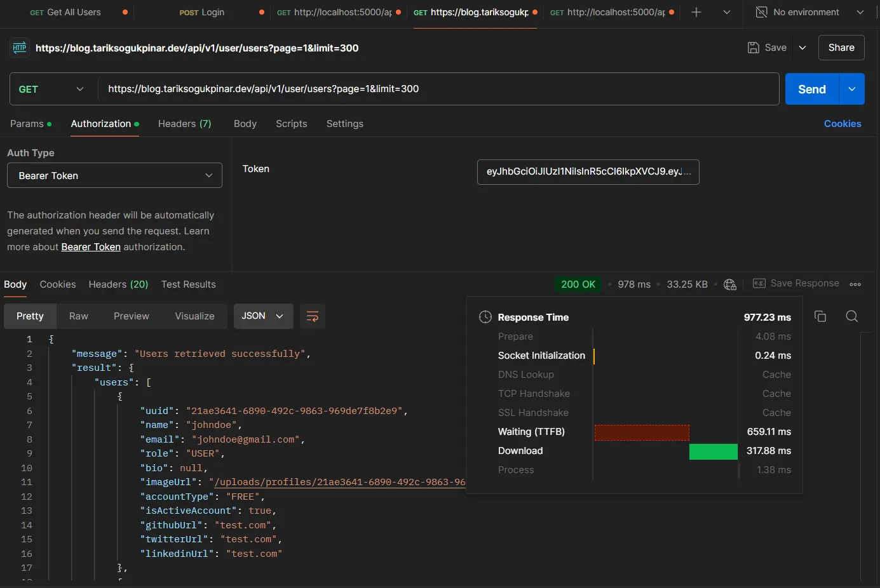The width and height of the screenshot is (880, 588).
Task: Switch to the Params tab
Action: [30, 124]
